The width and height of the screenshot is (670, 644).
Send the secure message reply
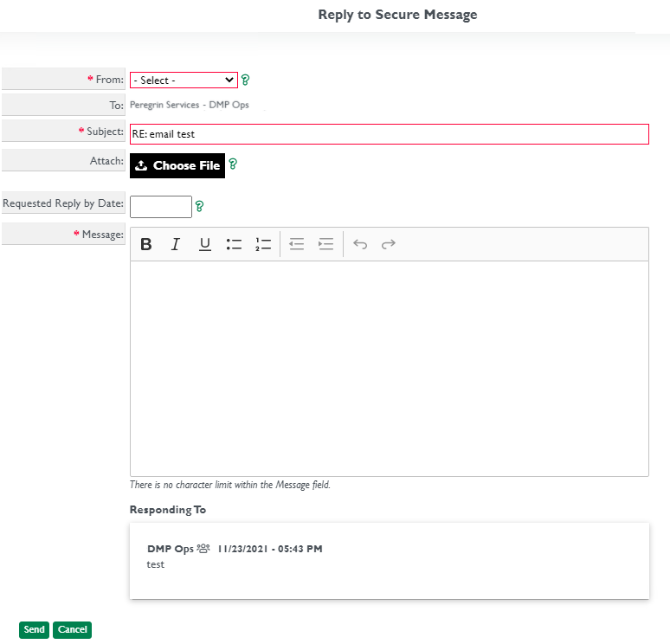[34, 630]
